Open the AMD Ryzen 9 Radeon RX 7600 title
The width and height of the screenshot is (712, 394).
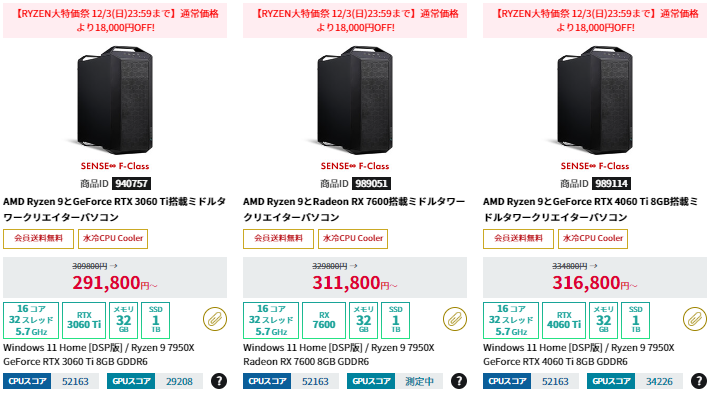pos(354,209)
